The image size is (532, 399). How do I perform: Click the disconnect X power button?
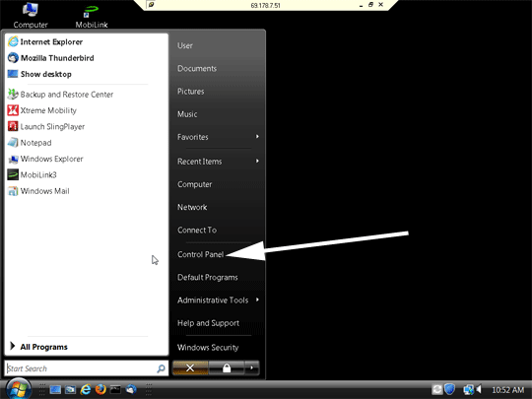click(190, 367)
